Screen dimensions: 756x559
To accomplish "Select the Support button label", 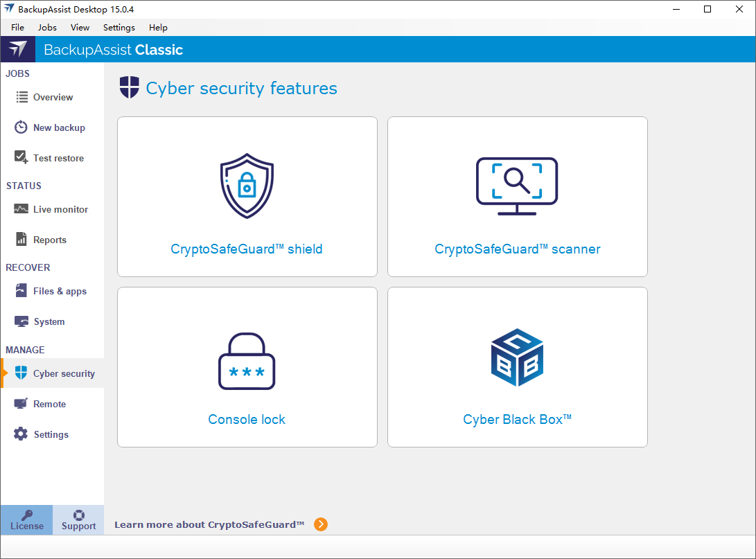I will 78,526.
